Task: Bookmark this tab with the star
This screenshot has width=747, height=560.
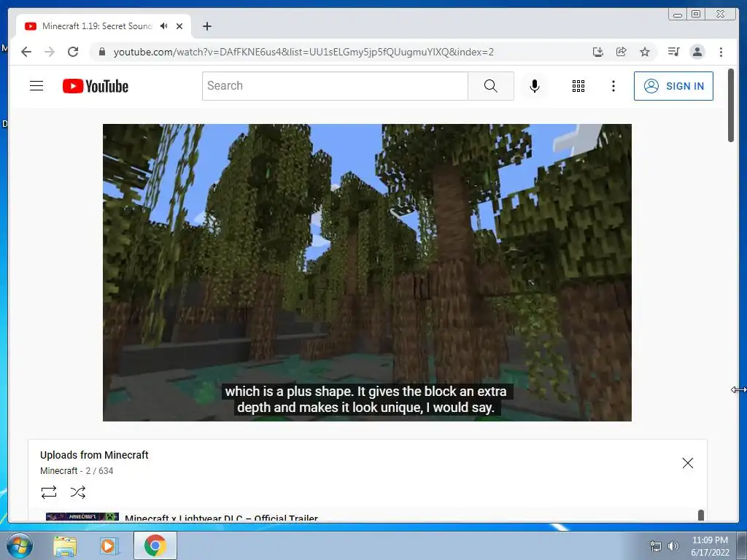Action: click(645, 52)
